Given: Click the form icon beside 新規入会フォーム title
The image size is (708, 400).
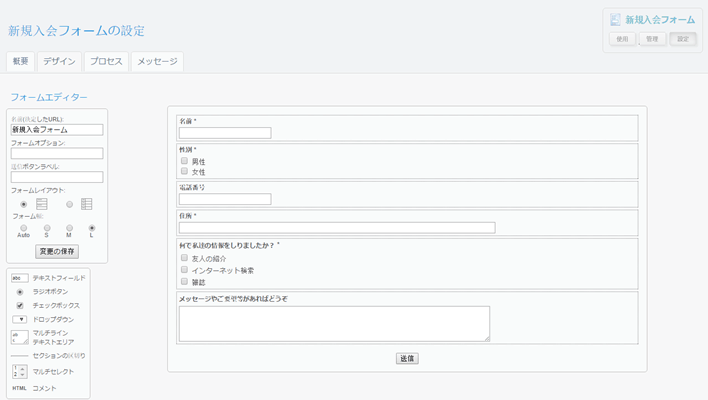Looking at the screenshot, I should click(615, 20).
